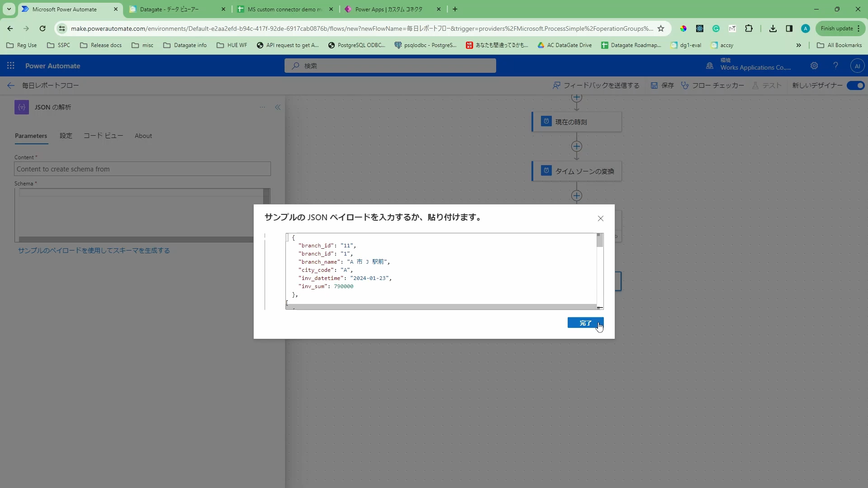The width and height of the screenshot is (868, 488).
Task: Open the Finish update menu
Action: pos(841,28)
